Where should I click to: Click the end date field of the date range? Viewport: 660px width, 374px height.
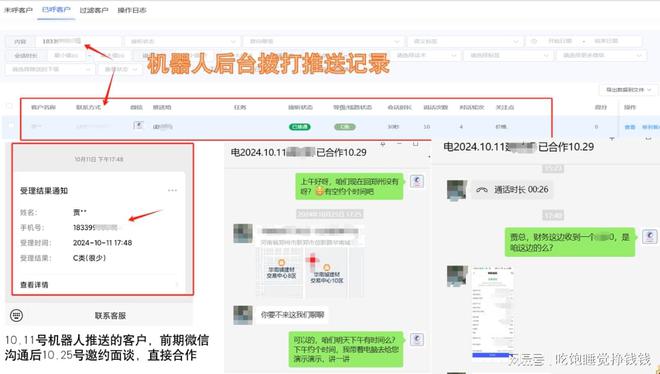tap(606, 41)
